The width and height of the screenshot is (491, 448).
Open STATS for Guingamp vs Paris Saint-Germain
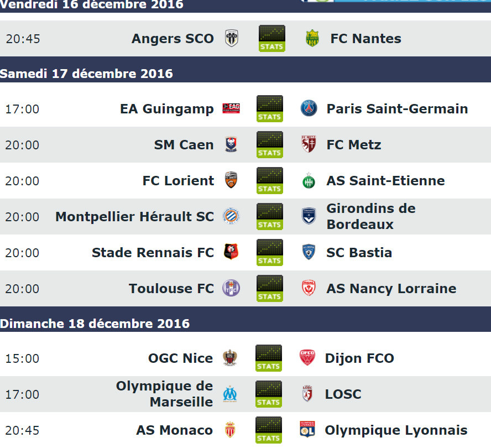[x=270, y=109]
